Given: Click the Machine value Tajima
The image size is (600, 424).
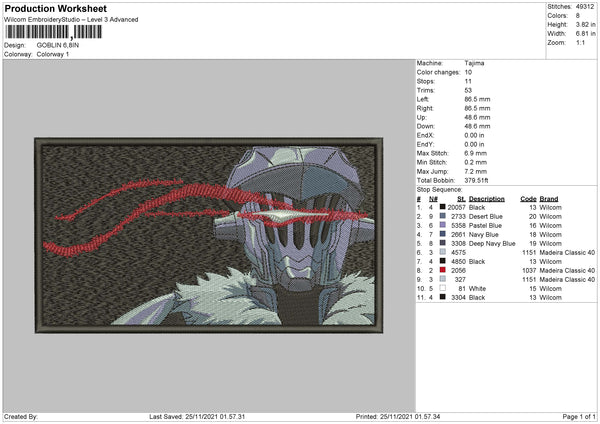Looking at the screenshot, I should (x=474, y=63).
